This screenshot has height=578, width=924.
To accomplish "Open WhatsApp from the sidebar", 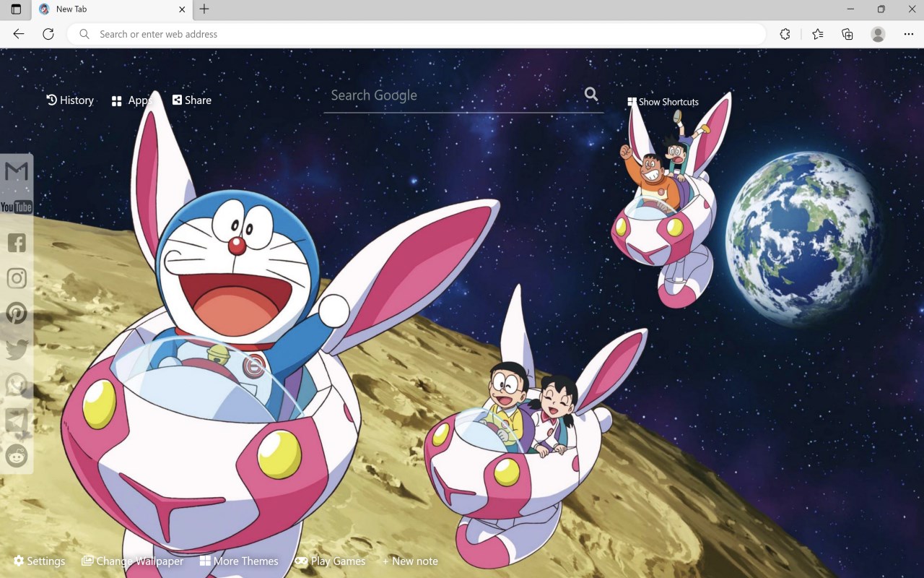I will pos(17,384).
